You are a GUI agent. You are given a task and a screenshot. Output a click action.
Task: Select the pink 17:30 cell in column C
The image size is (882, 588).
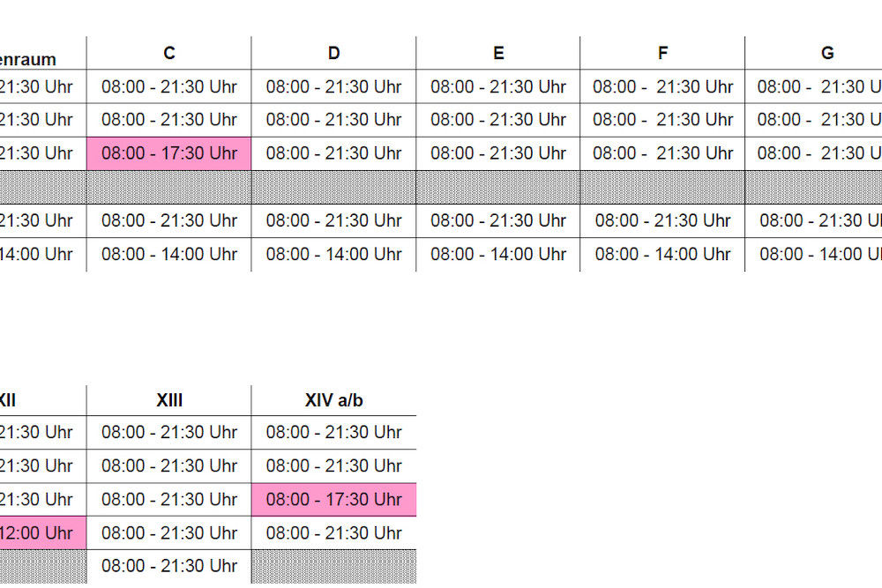pyautogui.click(x=169, y=153)
